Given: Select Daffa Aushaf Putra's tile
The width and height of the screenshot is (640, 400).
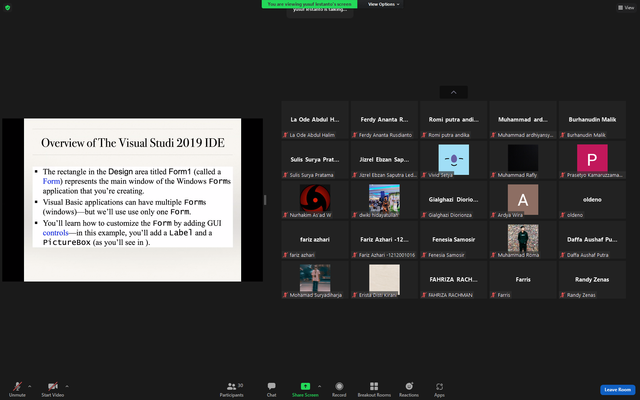Looking at the screenshot, I should pos(592,240).
